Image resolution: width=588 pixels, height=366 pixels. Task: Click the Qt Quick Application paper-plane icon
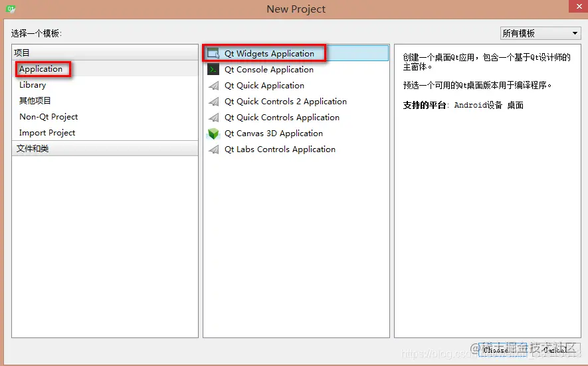click(213, 86)
